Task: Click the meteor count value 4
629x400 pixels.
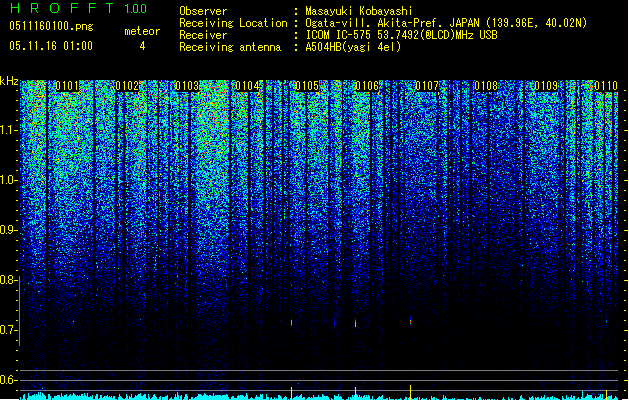Action: coord(142,46)
